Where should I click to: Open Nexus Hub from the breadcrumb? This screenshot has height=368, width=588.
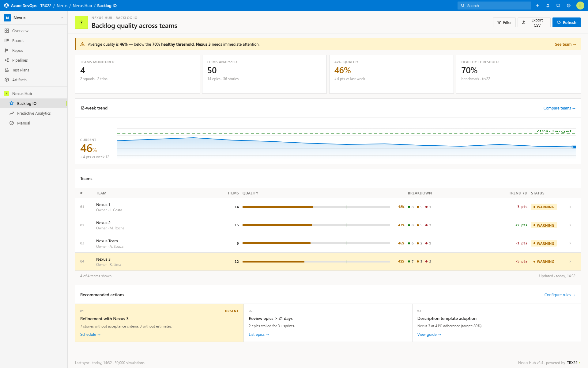pyautogui.click(x=82, y=6)
